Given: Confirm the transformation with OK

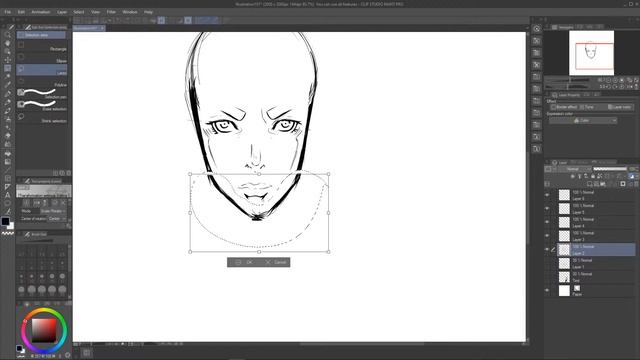Looking at the screenshot, I should click(x=244, y=262).
